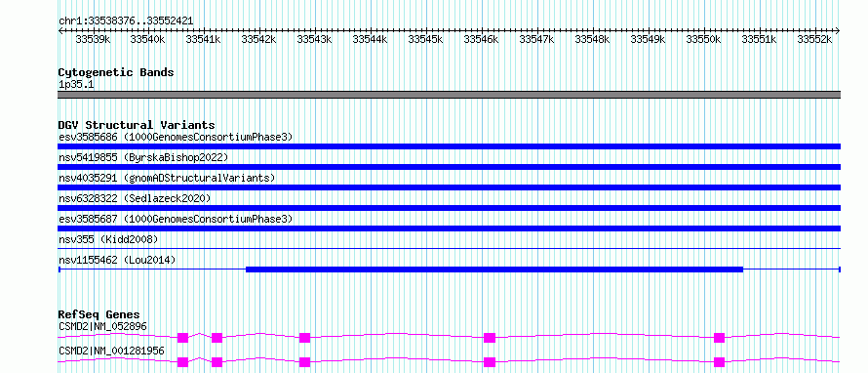The width and height of the screenshot is (868, 373).
Task: Click the 33546k ruler tick label
Action: tap(482, 39)
